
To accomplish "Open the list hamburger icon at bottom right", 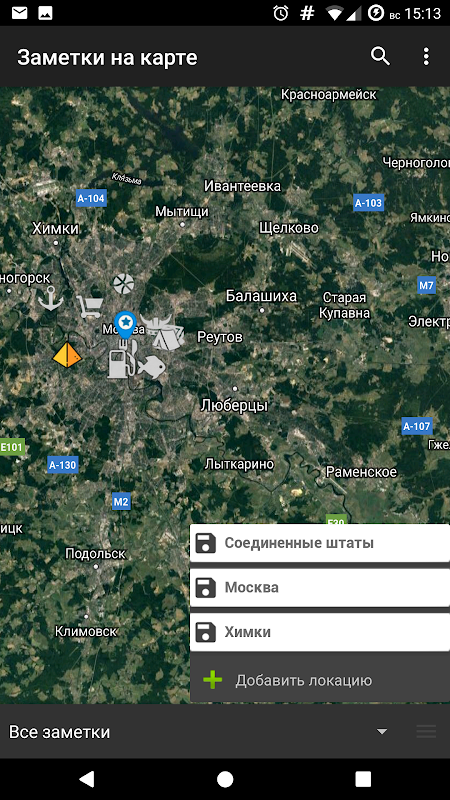I will (x=426, y=732).
